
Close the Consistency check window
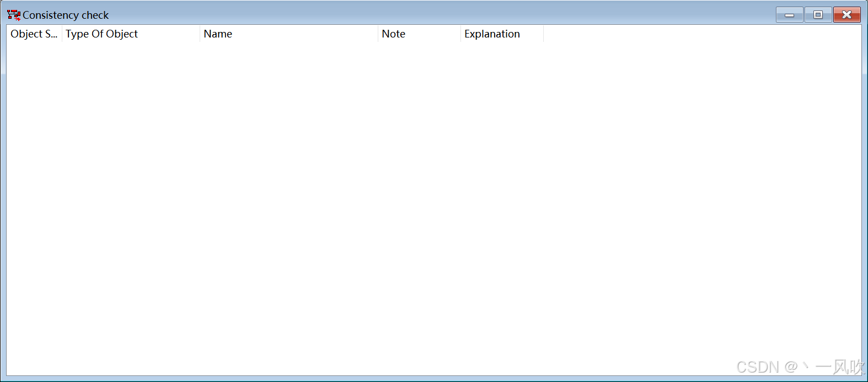click(847, 15)
